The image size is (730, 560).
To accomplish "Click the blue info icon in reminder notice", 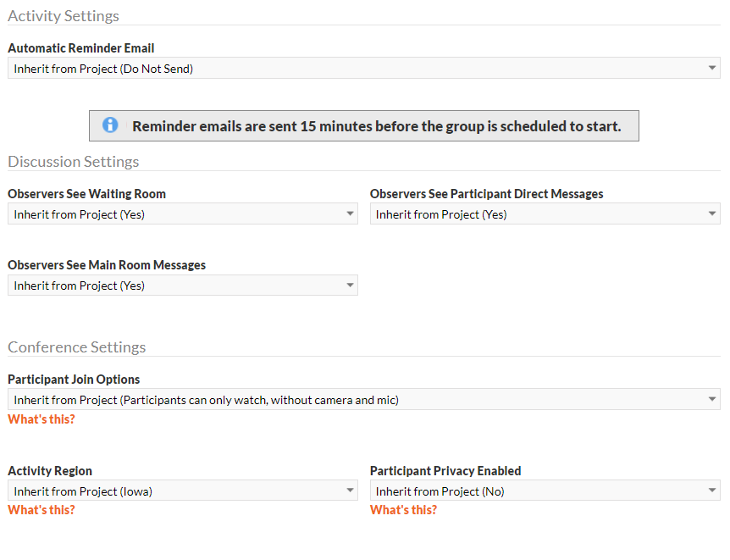I will coord(110,125).
